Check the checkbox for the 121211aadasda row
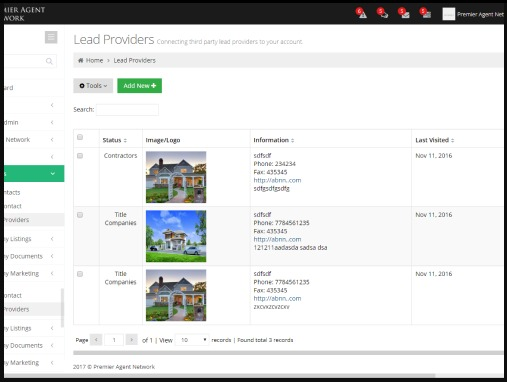This screenshot has width=507, height=382. tap(80, 215)
